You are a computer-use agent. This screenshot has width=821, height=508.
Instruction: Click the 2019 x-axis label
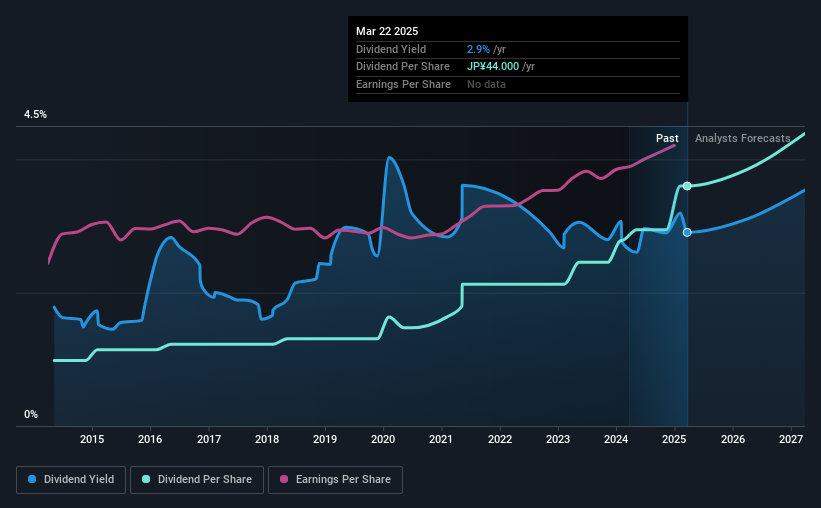click(x=325, y=439)
